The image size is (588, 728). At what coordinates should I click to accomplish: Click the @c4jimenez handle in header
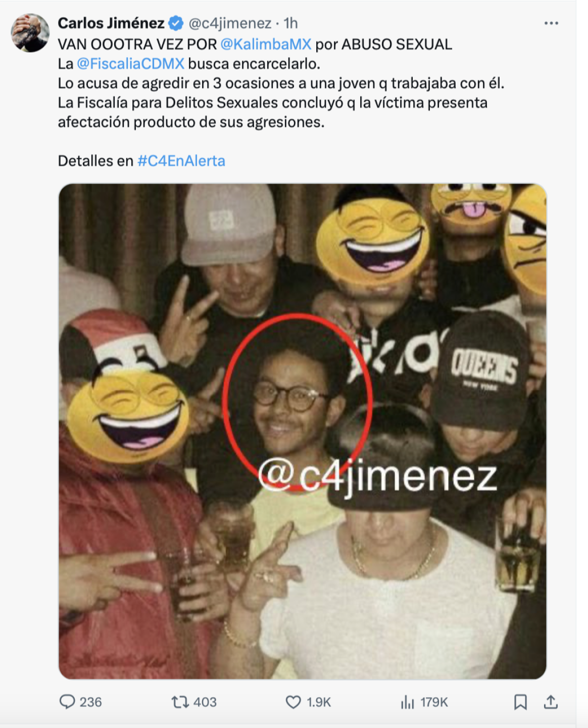tap(230, 23)
